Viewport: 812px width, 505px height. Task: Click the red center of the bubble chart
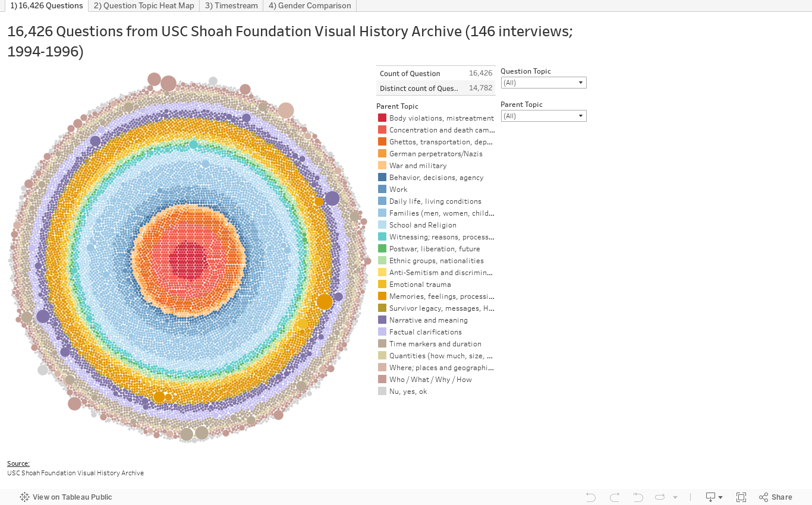tap(188, 260)
